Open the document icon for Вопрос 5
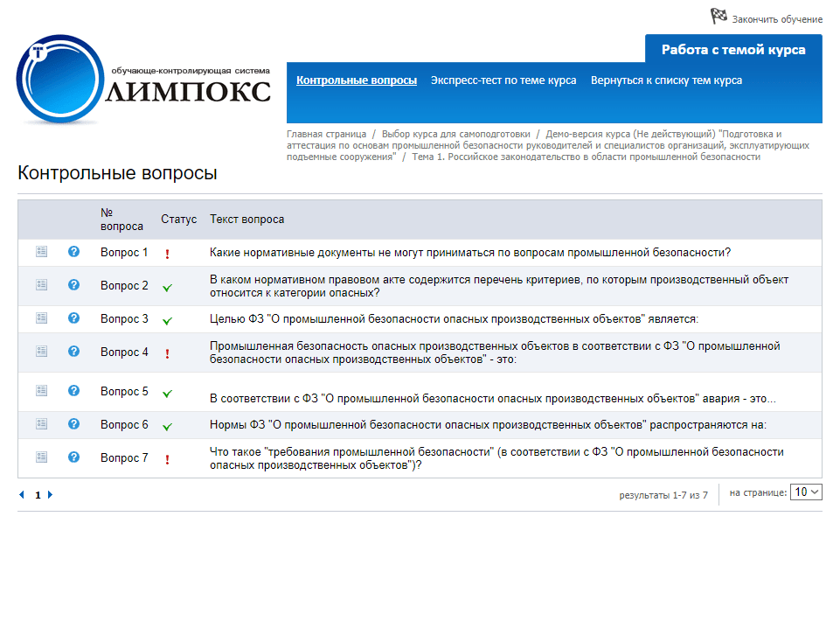This screenshot has width=840, height=628. [41, 391]
